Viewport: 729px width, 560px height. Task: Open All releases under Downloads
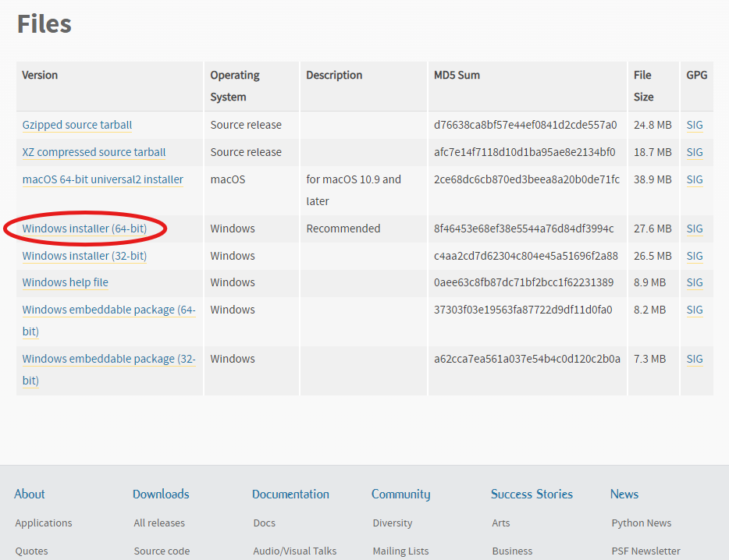click(159, 523)
